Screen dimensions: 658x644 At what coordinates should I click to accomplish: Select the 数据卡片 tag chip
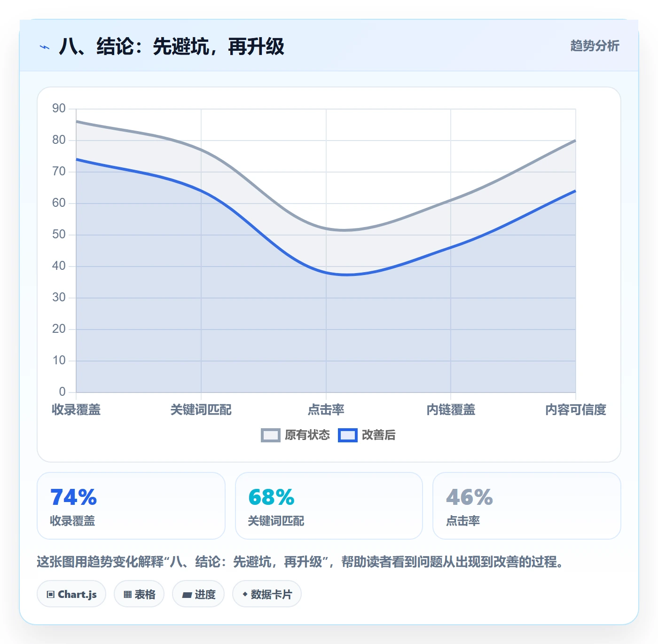(267, 594)
